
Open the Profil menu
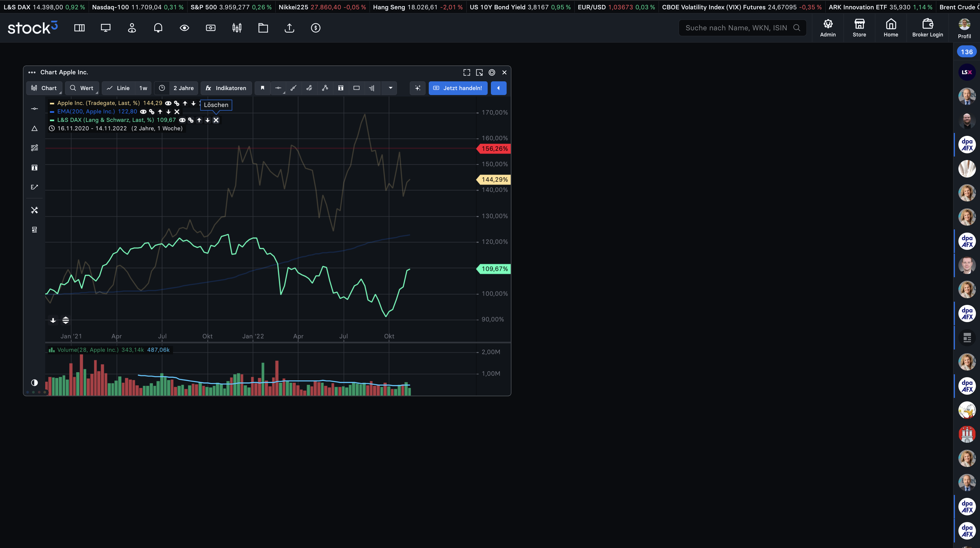click(x=964, y=28)
